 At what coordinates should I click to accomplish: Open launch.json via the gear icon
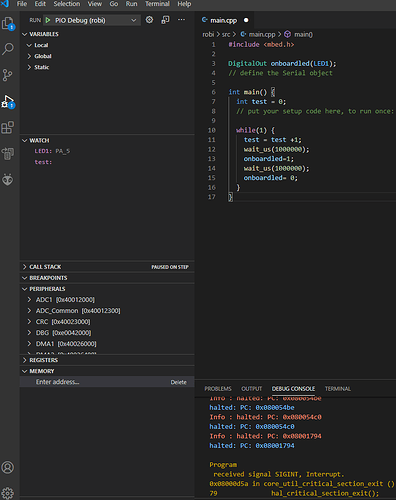pyautogui.click(x=149, y=20)
